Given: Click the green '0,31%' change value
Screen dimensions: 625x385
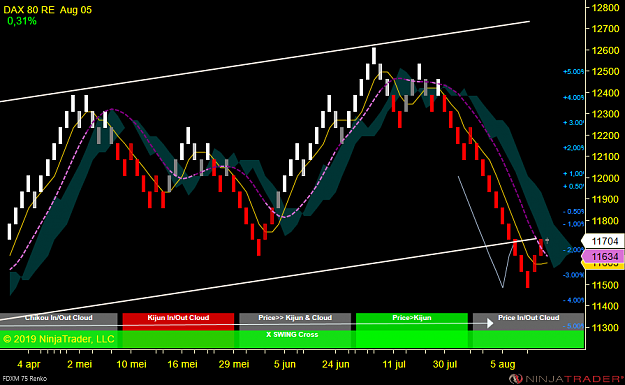Looking at the screenshot, I should [x=22, y=21].
